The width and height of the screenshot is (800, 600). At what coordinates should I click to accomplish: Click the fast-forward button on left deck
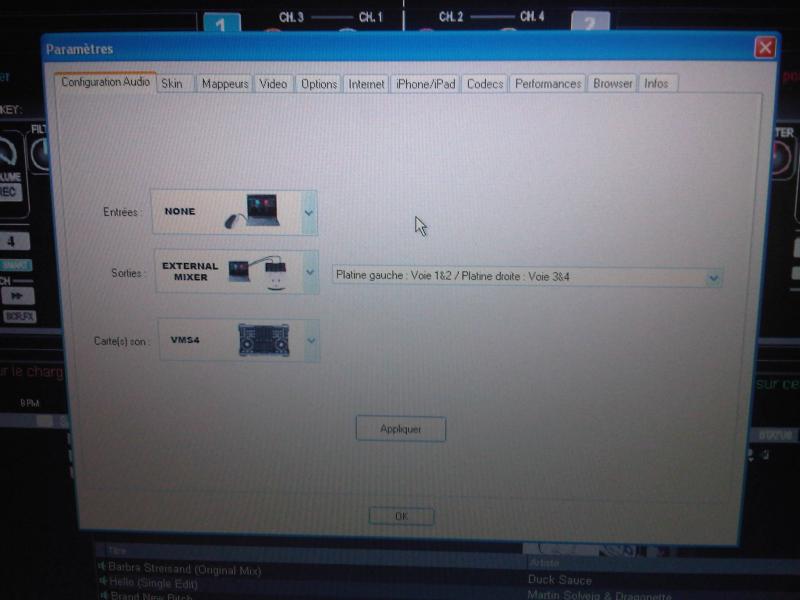18,296
